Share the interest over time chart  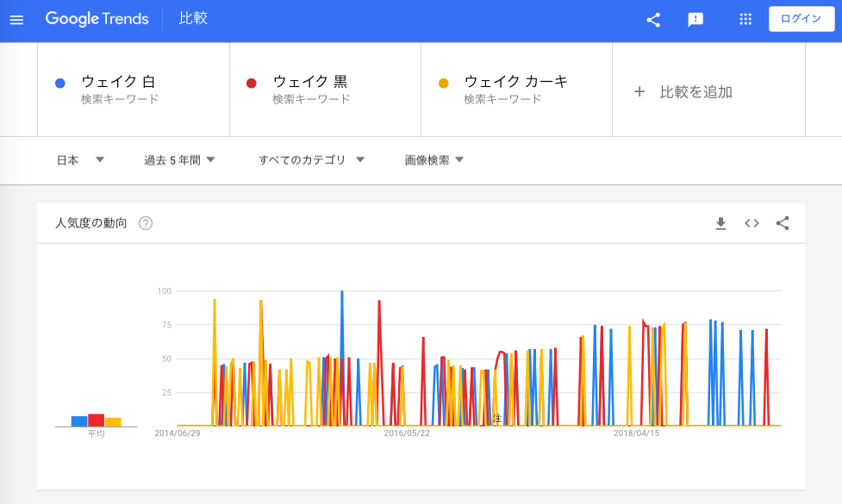click(x=783, y=223)
